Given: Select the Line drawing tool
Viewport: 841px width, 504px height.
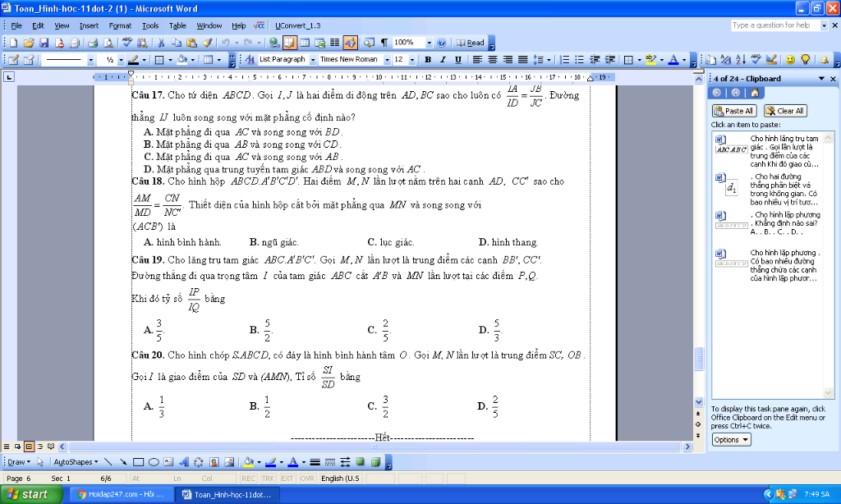Looking at the screenshot, I should [108, 462].
